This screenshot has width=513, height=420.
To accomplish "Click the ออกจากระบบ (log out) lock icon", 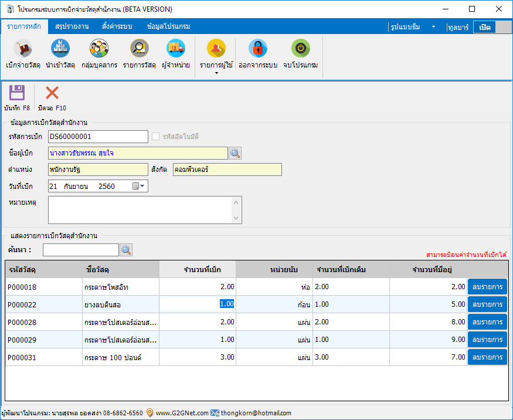I will pyautogui.click(x=258, y=49).
